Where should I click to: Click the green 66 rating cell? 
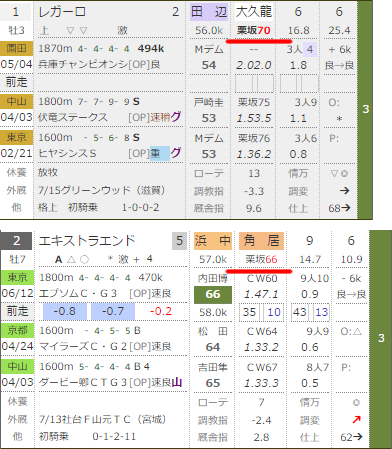(213, 294)
